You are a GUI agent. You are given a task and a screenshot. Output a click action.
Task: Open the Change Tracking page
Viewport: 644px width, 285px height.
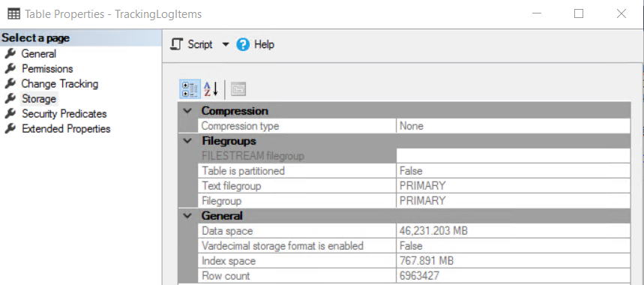[59, 84]
